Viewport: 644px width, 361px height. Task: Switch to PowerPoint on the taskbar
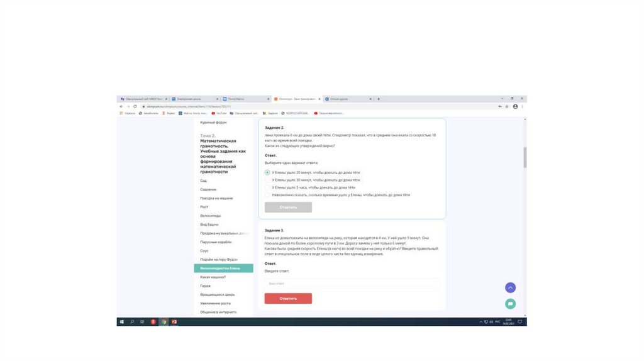pyautogui.click(x=174, y=321)
